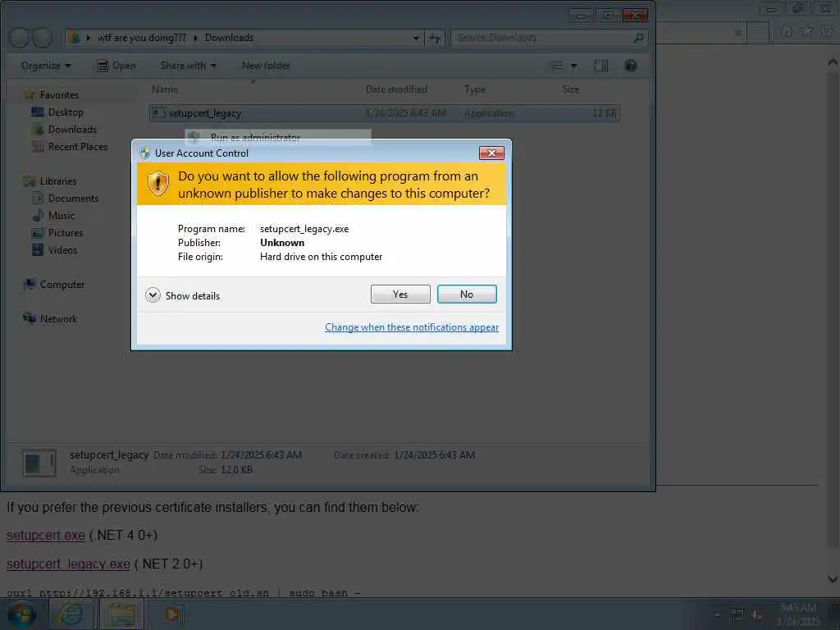Click 'wtf are you doing???' breadcrumb
The height and width of the screenshot is (630, 840).
coord(142,38)
